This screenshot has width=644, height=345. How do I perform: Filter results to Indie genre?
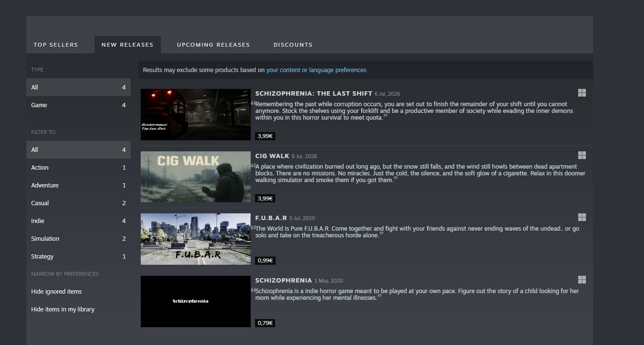(78, 221)
